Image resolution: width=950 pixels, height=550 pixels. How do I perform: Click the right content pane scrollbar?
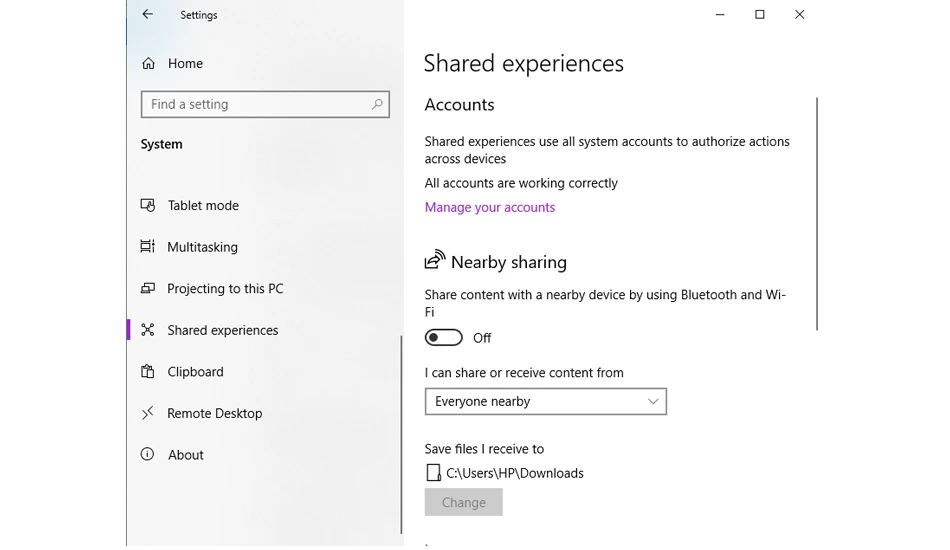[816, 213]
